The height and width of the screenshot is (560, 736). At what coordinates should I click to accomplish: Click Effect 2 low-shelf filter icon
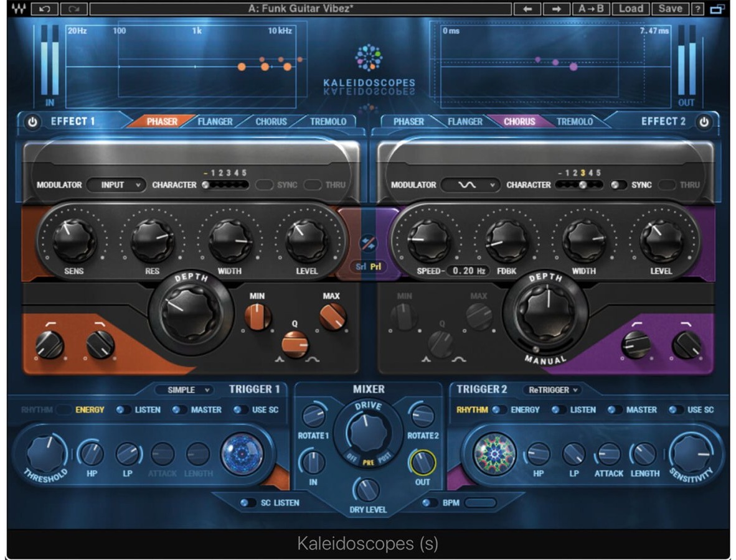point(637,324)
